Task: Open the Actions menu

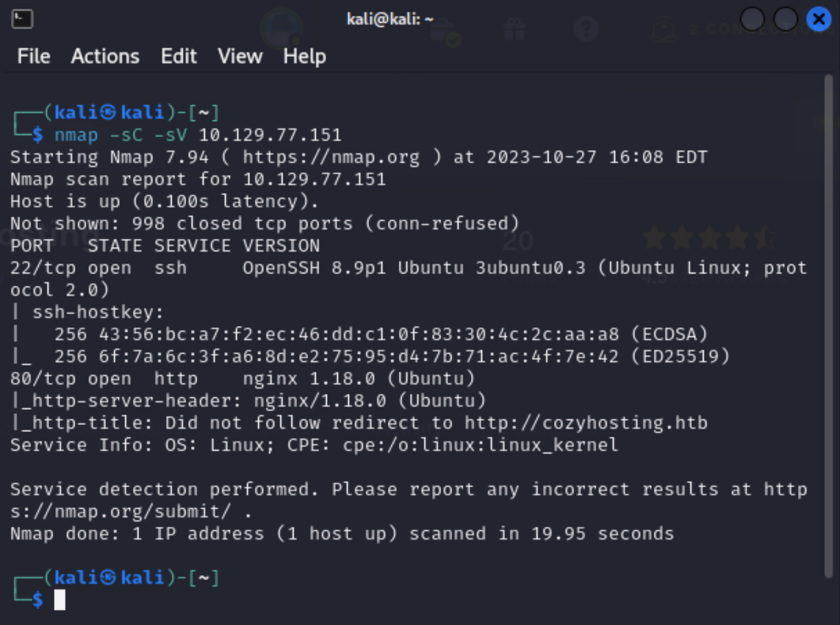Action: (105, 56)
